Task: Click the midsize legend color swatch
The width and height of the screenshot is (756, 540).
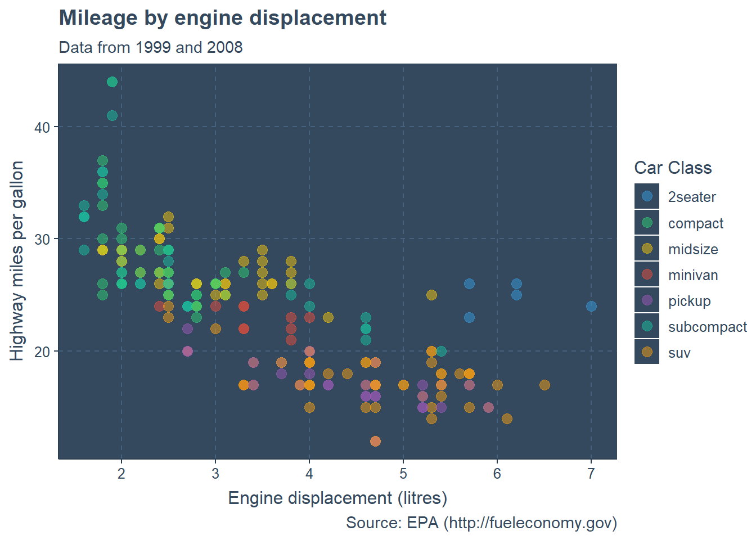Action: click(647, 248)
